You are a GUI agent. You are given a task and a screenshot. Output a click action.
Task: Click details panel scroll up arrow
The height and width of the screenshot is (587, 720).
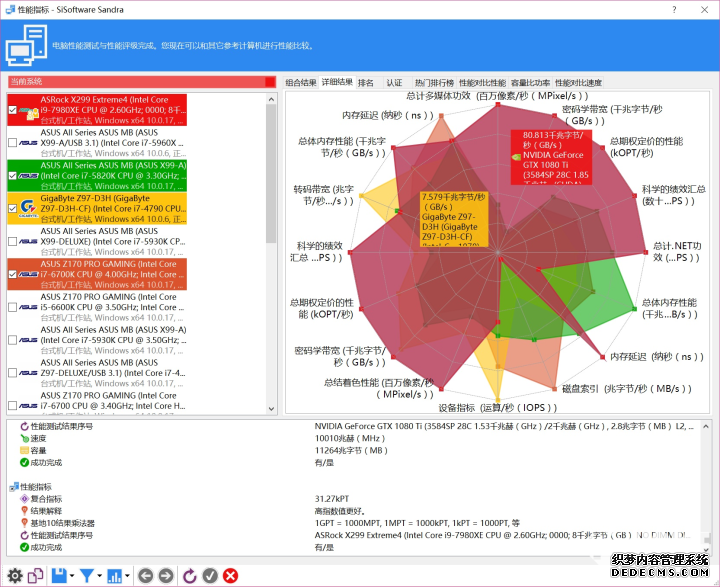pyautogui.click(x=706, y=427)
